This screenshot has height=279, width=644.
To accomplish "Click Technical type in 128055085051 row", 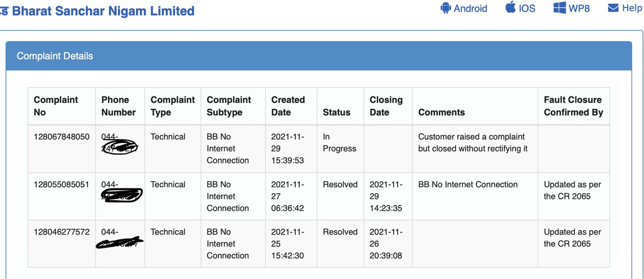I will pyautogui.click(x=168, y=185).
